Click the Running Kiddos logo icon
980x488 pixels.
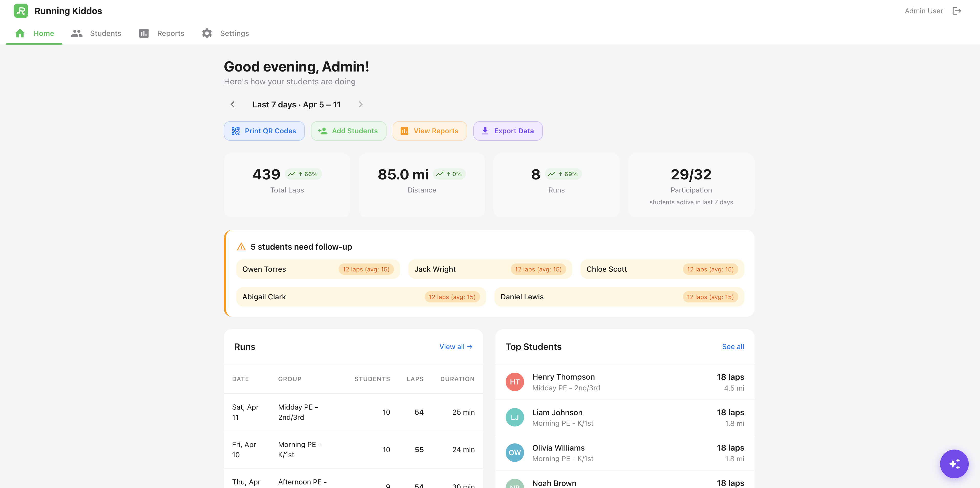point(21,11)
